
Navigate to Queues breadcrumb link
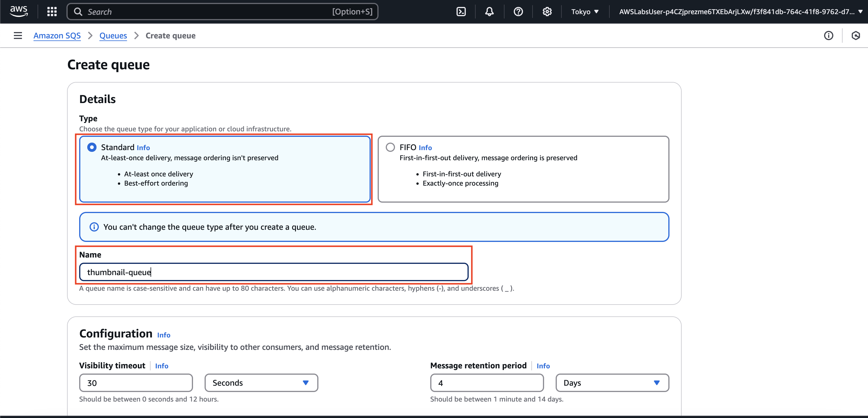click(113, 35)
